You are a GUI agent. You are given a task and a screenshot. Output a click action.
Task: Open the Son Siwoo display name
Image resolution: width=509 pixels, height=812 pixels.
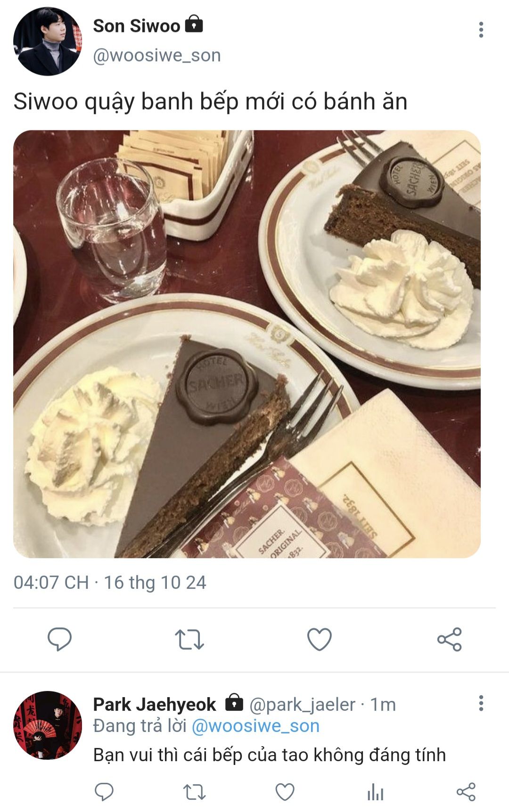[x=137, y=26]
